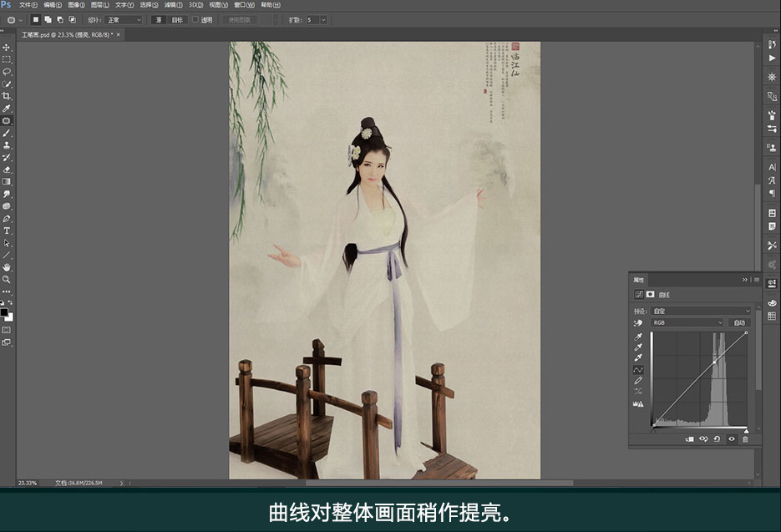This screenshot has height=532, width=781.
Task: Reset default foreground and background colors
Action: coord(2,302)
